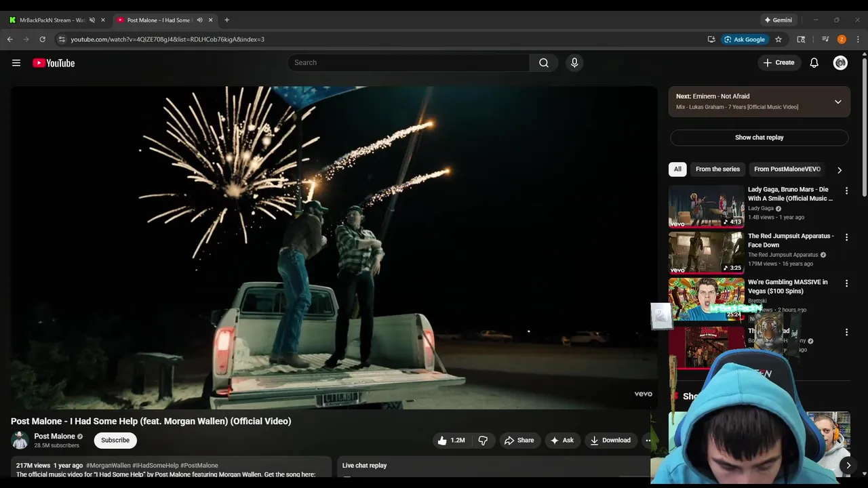Open Post Malone channel avatar
Image resolution: width=868 pixels, height=488 pixels.
(20, 440)
